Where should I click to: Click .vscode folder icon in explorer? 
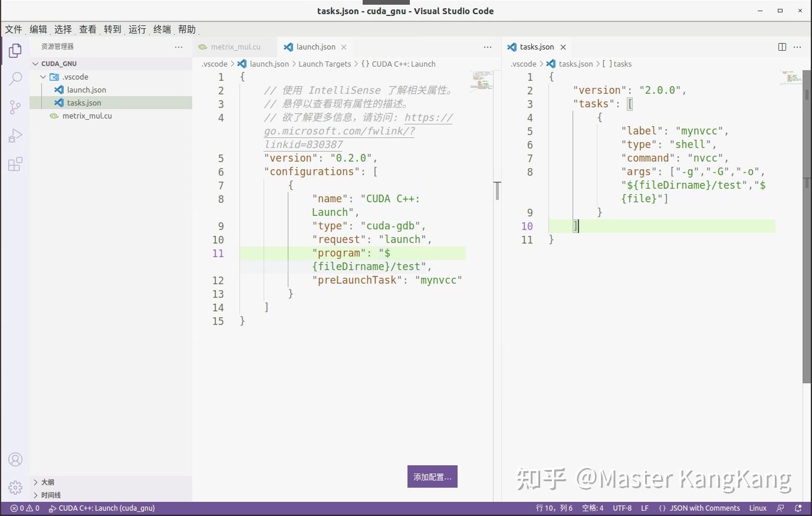pyautogui.click(x=54, y=77)
